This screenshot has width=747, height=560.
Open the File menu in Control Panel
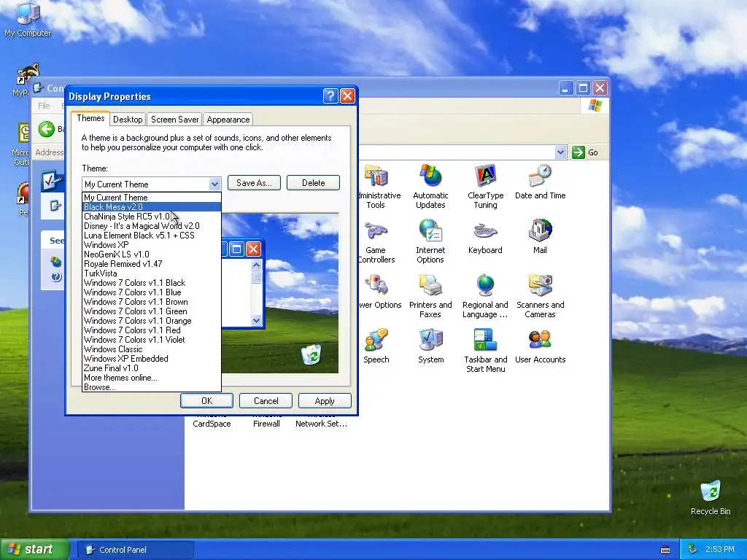(44, 106)
